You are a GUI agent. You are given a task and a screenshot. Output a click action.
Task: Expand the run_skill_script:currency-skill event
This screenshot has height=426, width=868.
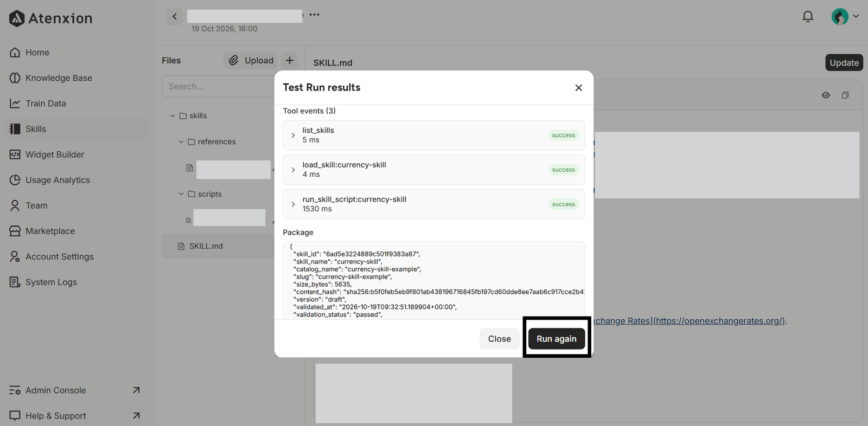293,204
